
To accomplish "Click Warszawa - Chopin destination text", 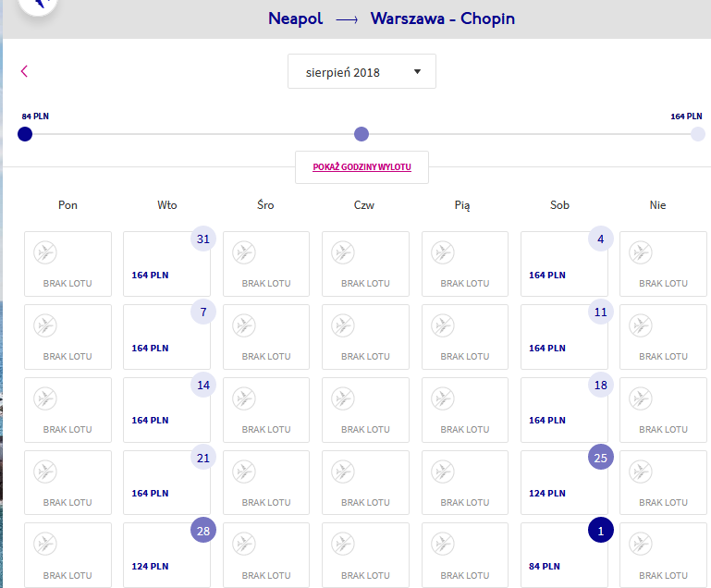I will click(x=443, y=18).
